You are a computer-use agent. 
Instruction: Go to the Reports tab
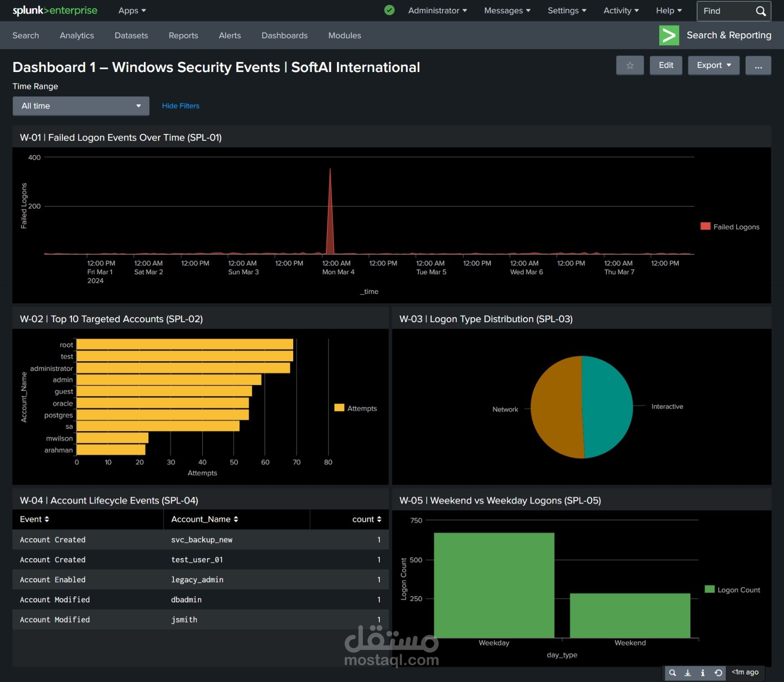183,36
